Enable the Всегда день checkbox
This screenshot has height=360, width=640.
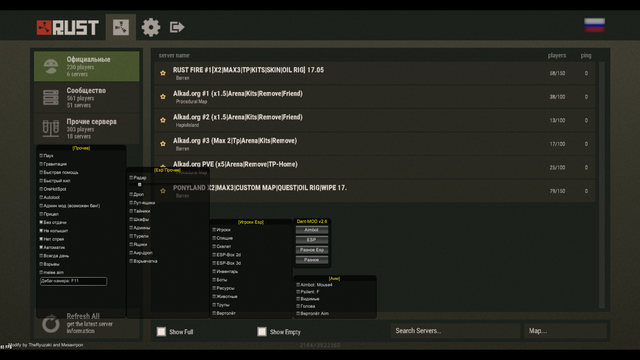click(x=41, y=256)
